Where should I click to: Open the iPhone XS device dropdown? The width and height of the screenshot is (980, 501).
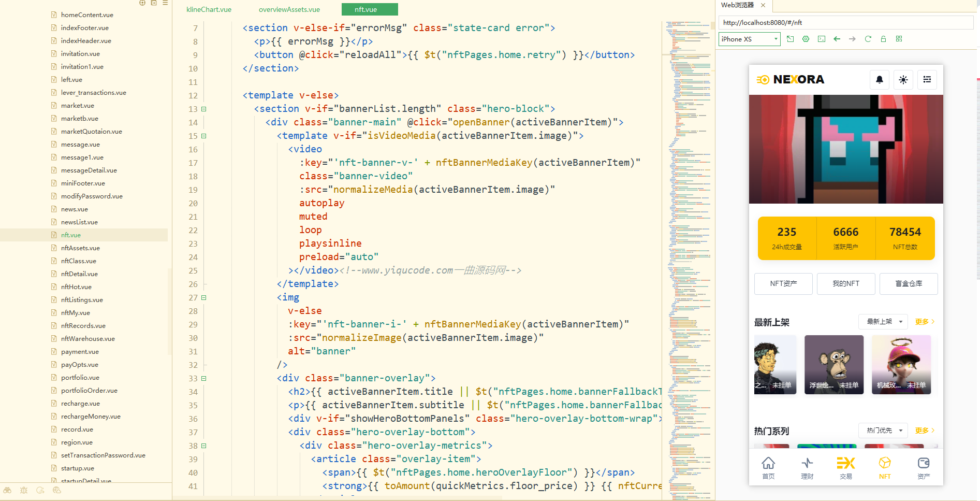tap(750, 39)
